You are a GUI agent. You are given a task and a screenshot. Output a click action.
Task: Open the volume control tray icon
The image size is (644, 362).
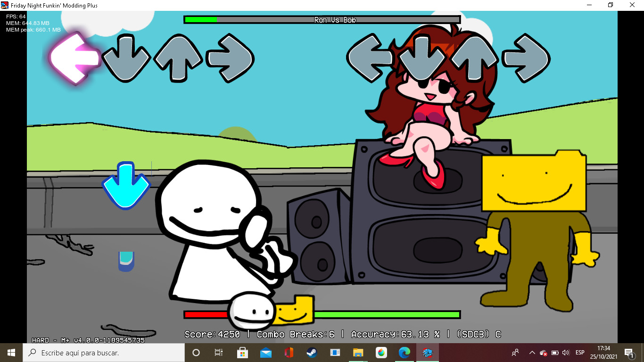pyautogui.click(x=566, y=353)
